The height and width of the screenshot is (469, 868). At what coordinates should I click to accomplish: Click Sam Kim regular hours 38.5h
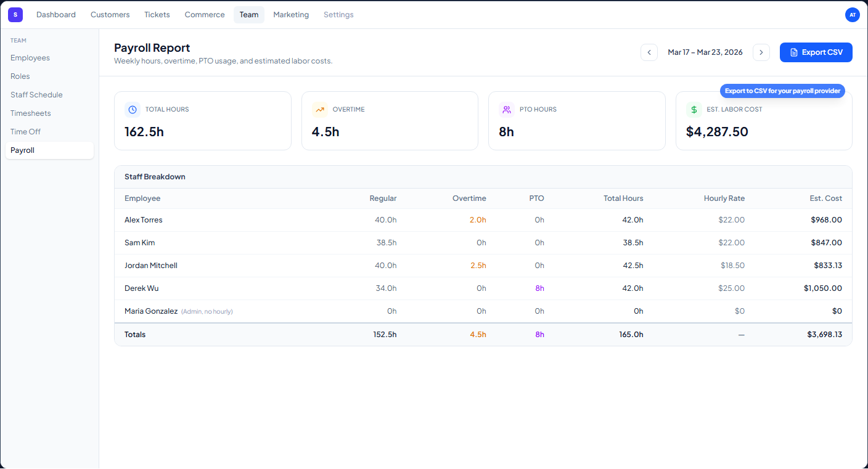[387, 243]
